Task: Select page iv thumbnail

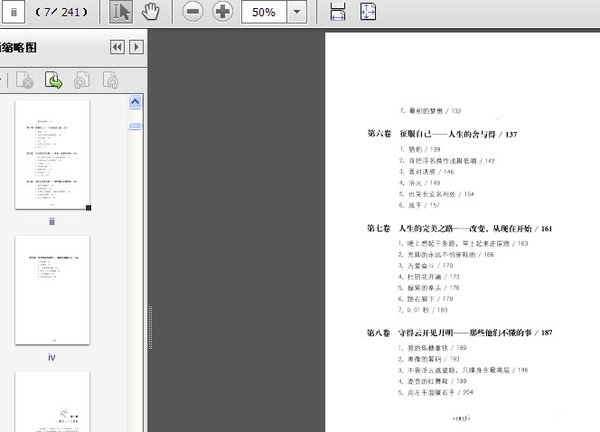Action: click(52, 289)
